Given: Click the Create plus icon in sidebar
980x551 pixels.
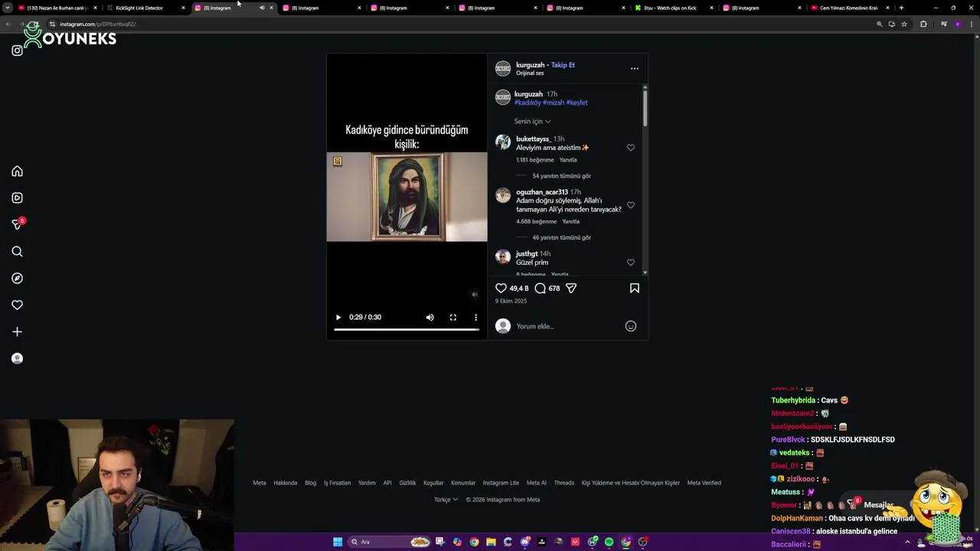Looking at the screenshot, I should pos(17,332).
